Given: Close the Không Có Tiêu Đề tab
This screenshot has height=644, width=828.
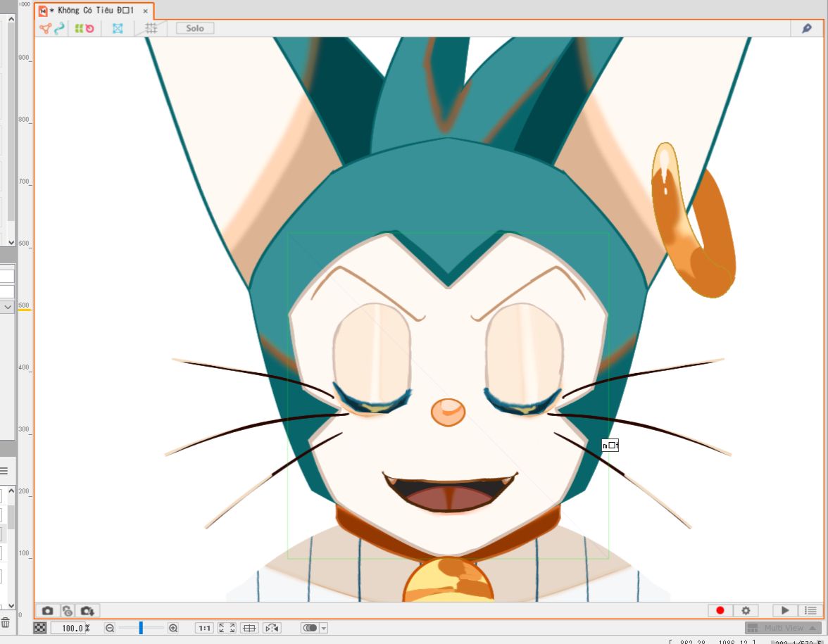Looking at the screenshot, I should [145, 11].
